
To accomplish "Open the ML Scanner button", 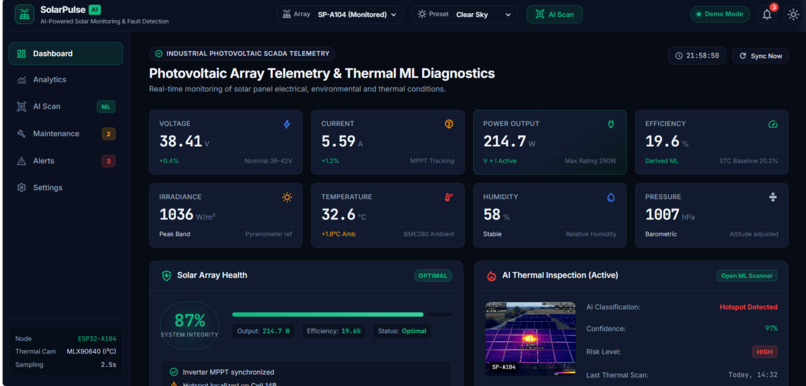I will 747,275.
